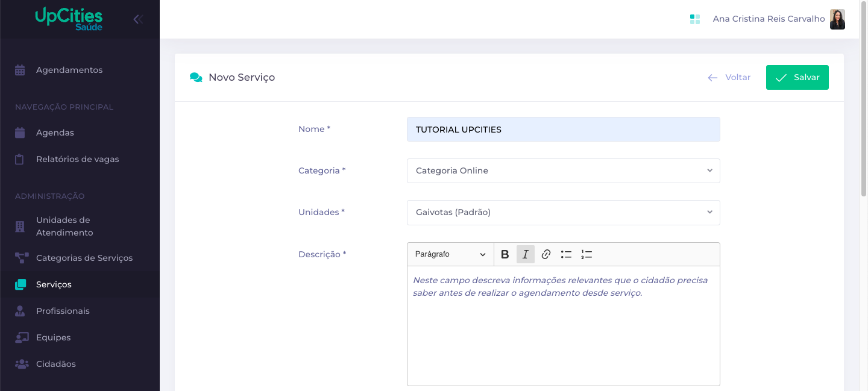Click the Relatórios de vagas clipboard icon

point(20,159)
